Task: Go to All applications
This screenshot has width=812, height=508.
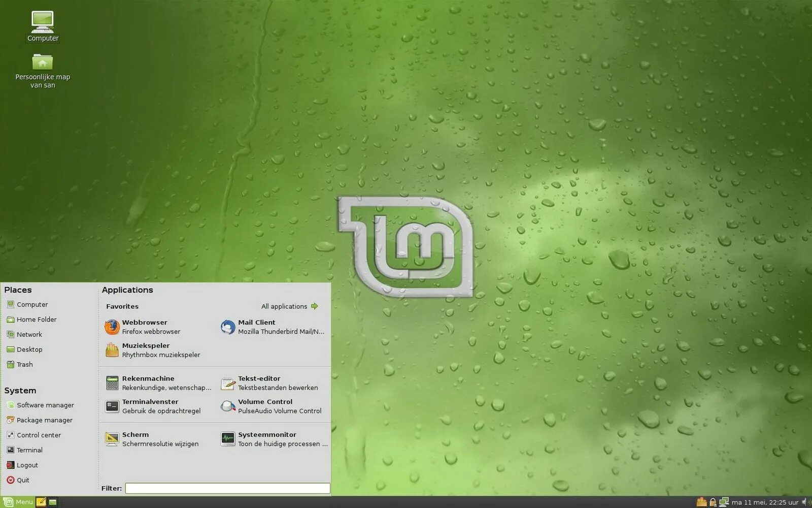Action: point(285,306)
